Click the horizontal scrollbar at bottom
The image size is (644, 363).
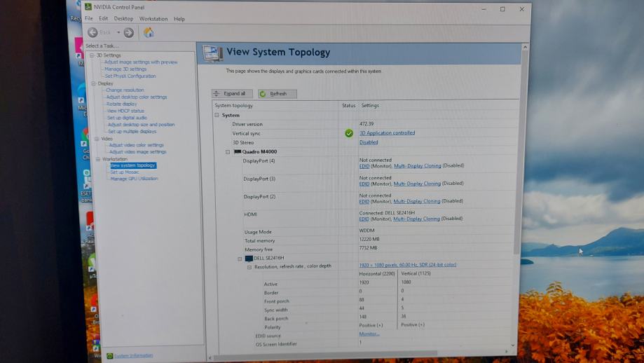(326, 355)
